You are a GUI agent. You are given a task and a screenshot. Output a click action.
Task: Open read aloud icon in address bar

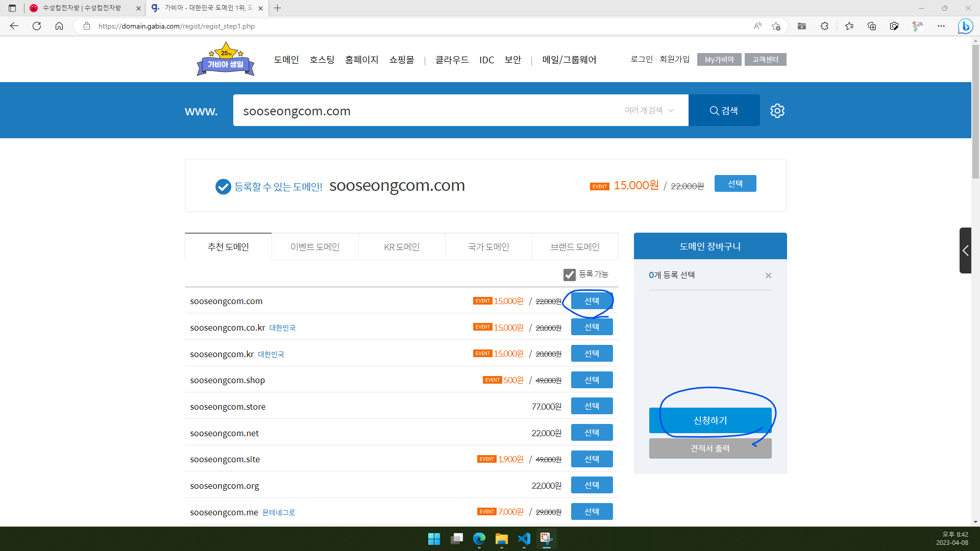[757, 26]
